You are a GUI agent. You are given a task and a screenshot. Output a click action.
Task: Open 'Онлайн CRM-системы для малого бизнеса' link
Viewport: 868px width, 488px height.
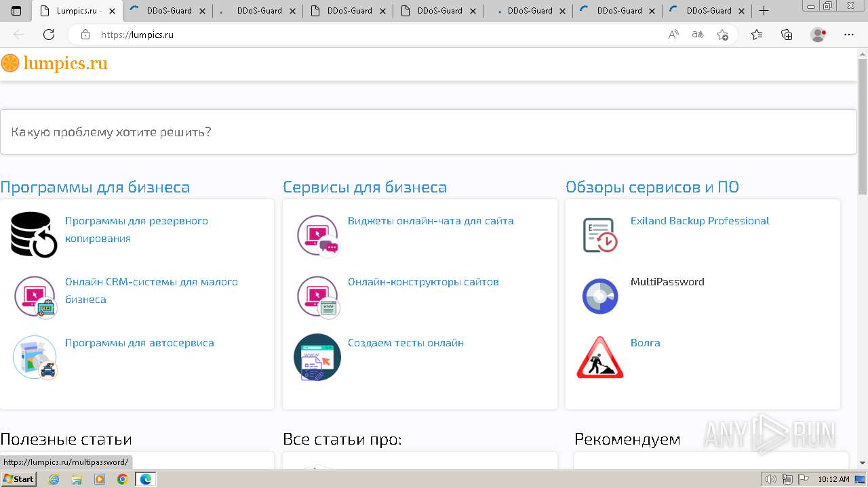[x=151, y=291]
